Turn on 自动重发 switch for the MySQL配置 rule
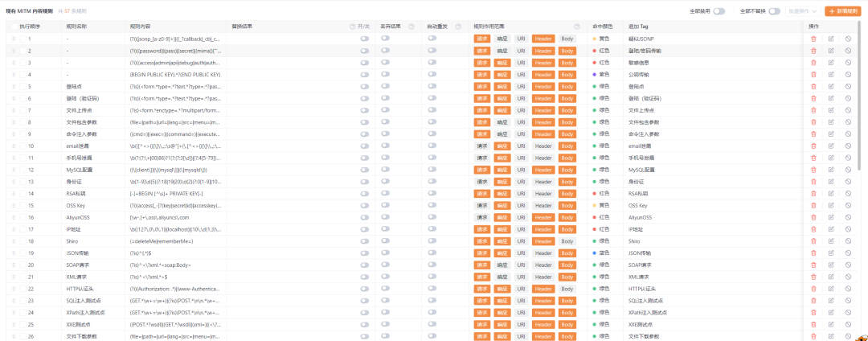868x341 pixels. 432,170
